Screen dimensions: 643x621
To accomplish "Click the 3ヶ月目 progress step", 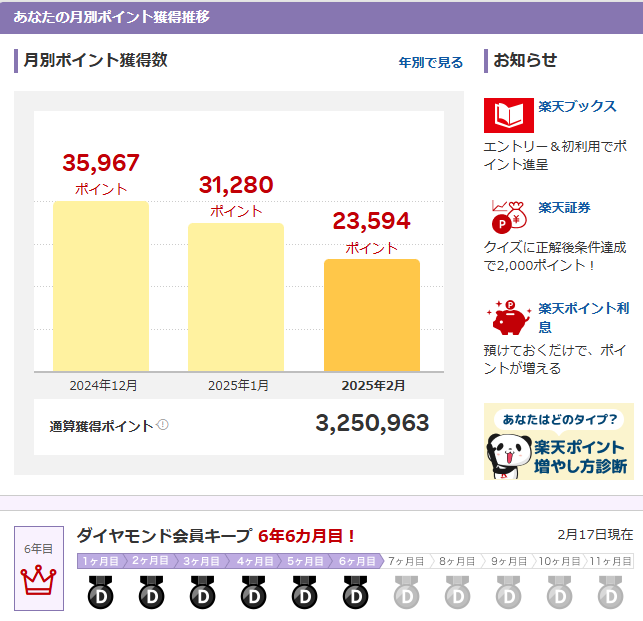I will click(x=201, y=561).
